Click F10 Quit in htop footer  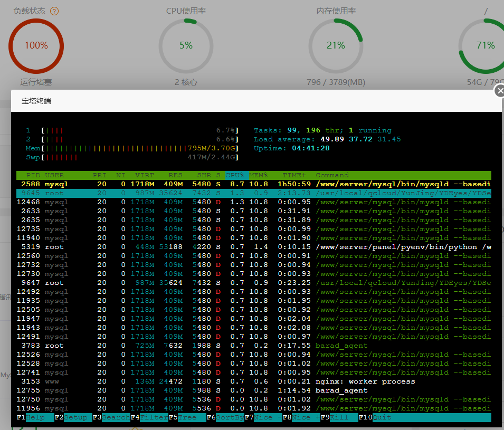pyautogui.click(x=375, y=417)
